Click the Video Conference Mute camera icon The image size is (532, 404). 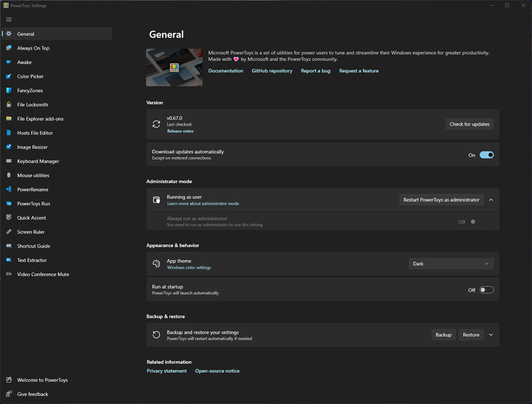(x=9, y=274)
